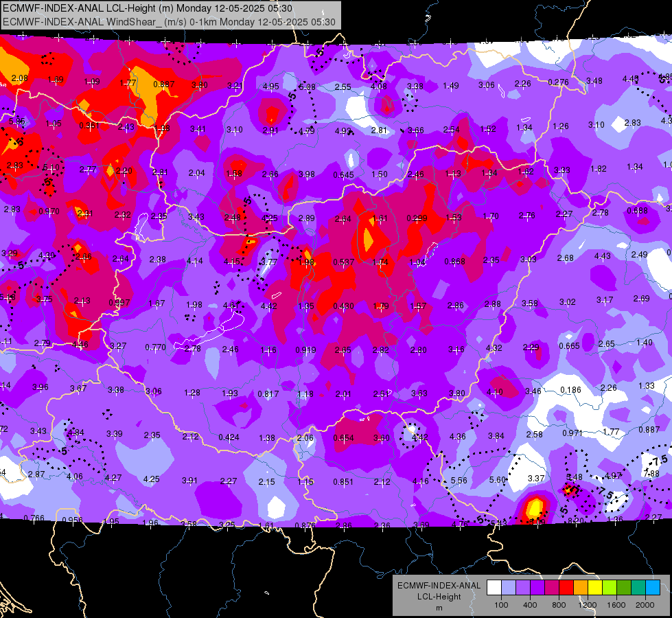Screen dimensions: 672x618
Task: Select the grid value 5.60
Action: (497, 479)
